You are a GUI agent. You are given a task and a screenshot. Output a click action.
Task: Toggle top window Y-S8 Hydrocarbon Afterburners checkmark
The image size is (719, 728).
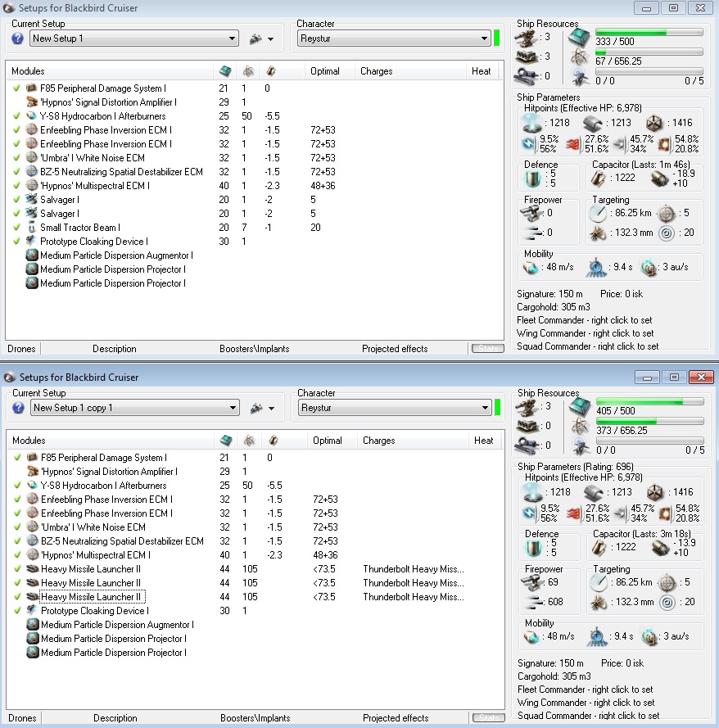[16, 116]
